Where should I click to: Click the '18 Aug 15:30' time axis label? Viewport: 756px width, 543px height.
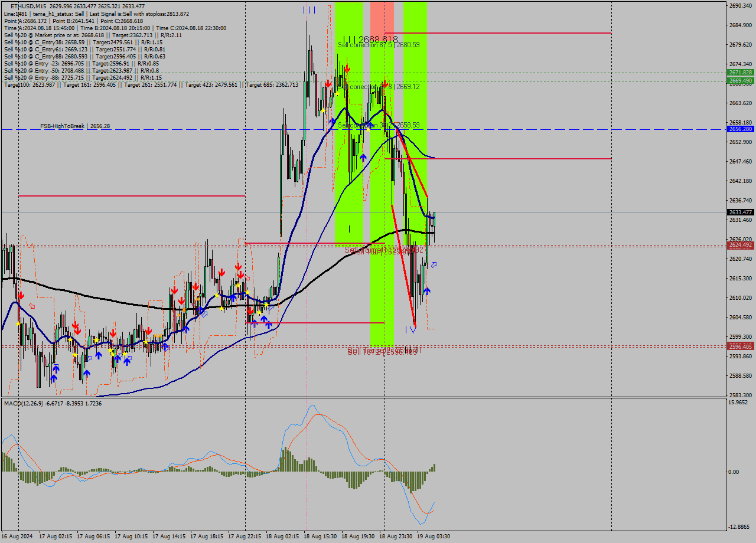[x=320, y=537]
